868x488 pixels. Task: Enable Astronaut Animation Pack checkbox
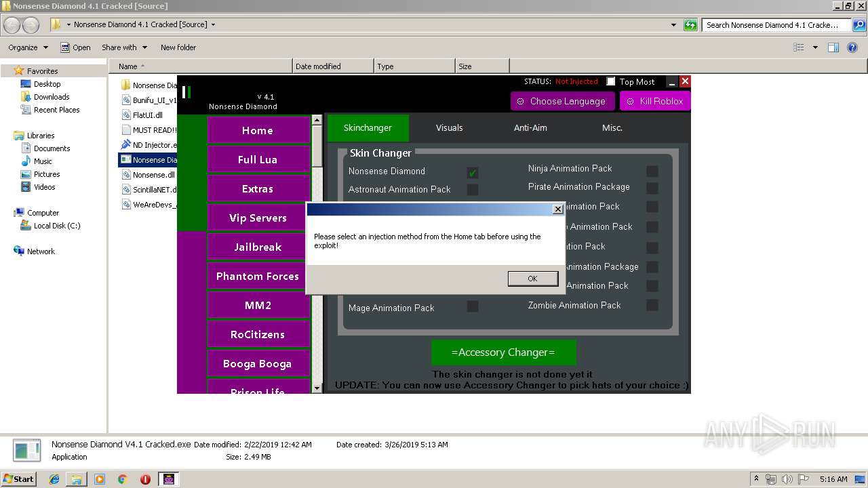click(473, 190)
